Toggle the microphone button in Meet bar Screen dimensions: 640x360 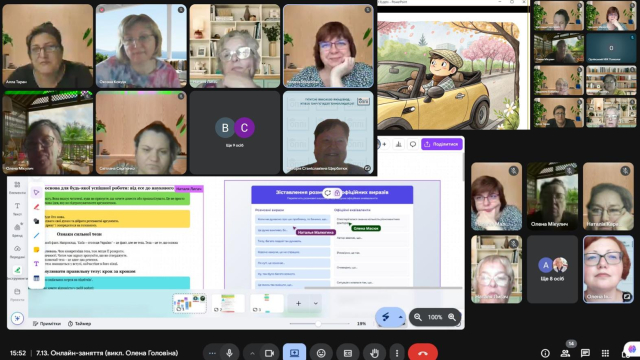(229, 353)
